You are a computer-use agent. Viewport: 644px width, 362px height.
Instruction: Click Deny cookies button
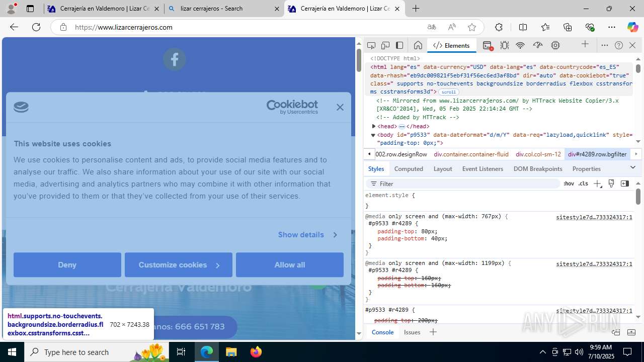pos(67,265)
